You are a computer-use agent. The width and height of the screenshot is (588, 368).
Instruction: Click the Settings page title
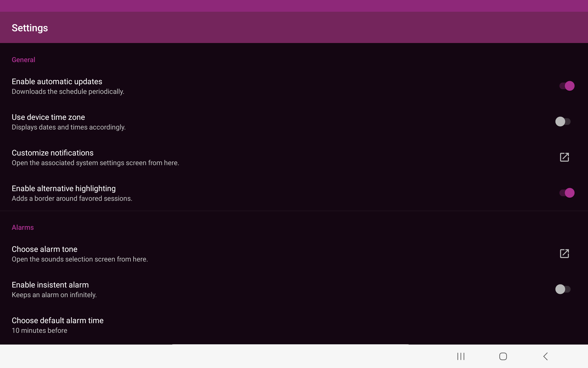coord(30,28)
